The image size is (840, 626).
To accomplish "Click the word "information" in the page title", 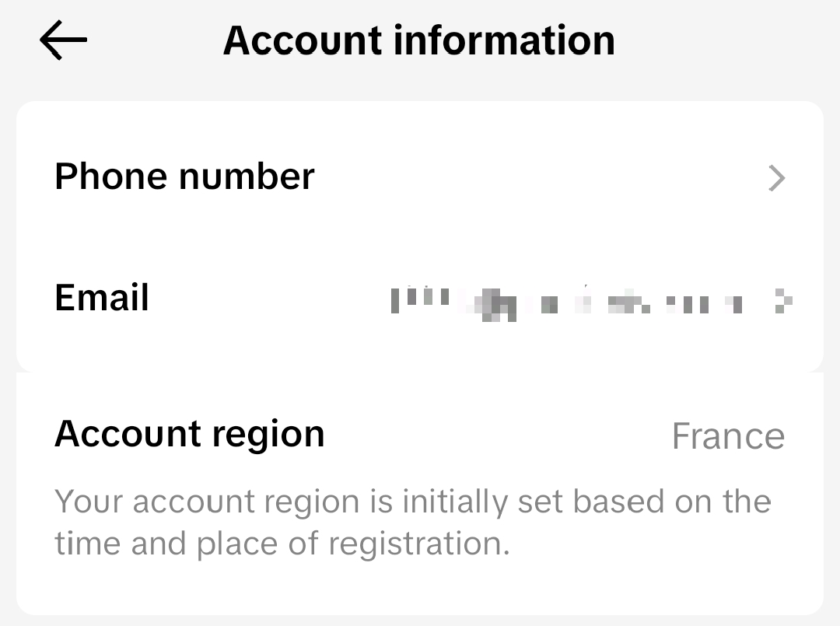I will (x=504, y=40).
